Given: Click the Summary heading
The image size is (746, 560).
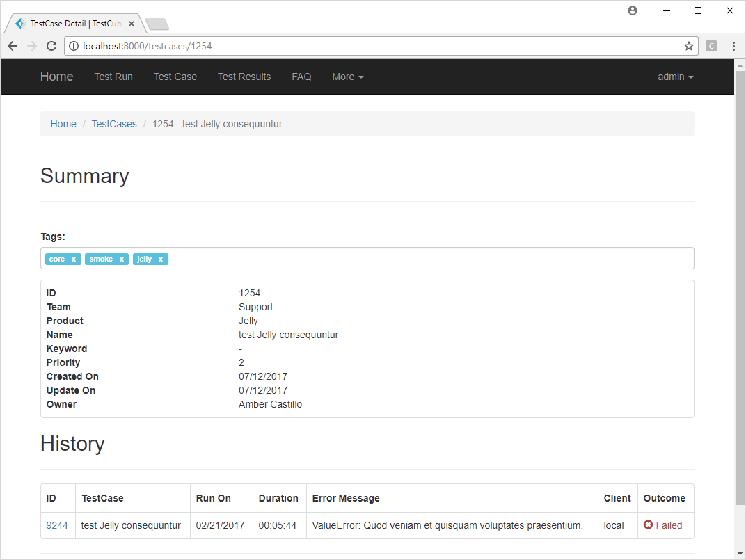Looking at the screenshot, I should click(85, 176).
